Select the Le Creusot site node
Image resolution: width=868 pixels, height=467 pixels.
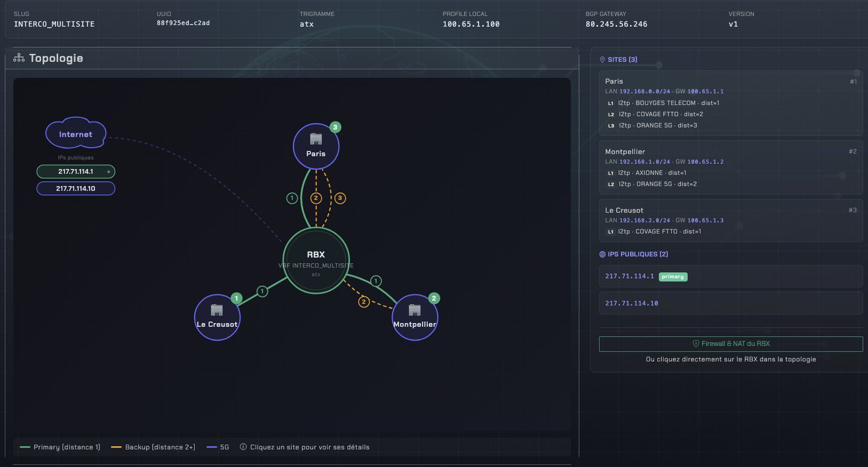217,317
